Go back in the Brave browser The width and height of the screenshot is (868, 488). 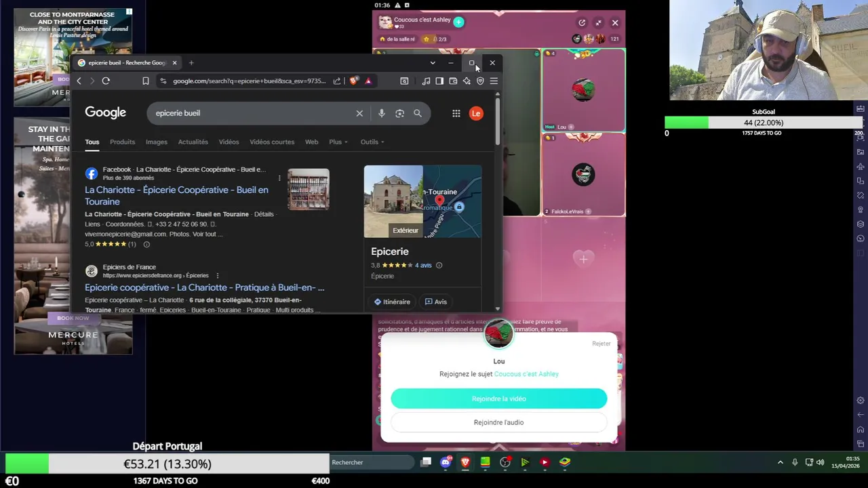[79, 81]
